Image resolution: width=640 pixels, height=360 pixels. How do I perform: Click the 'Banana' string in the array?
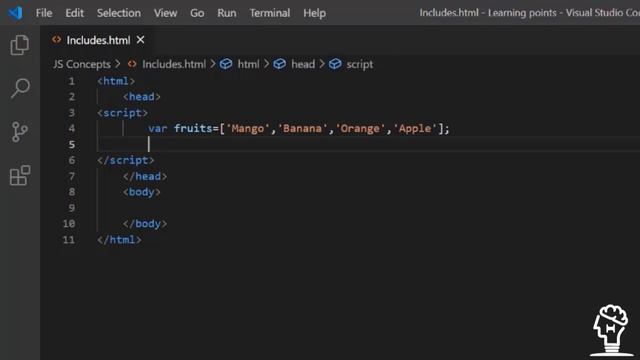point(302,129)
